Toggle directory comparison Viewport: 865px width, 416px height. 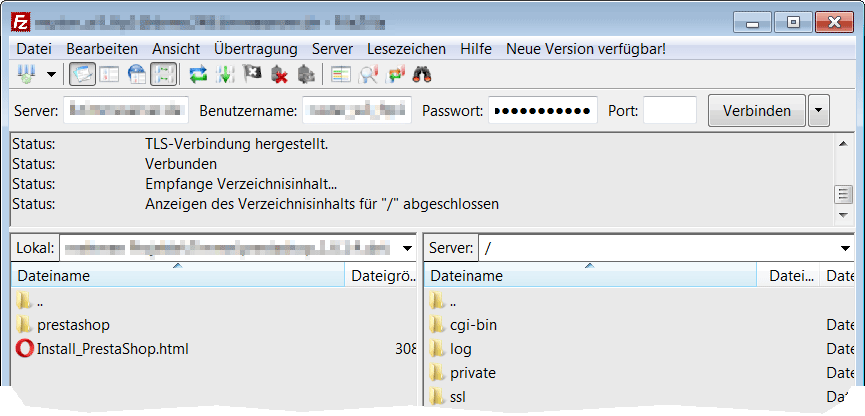tap(367, 74)
